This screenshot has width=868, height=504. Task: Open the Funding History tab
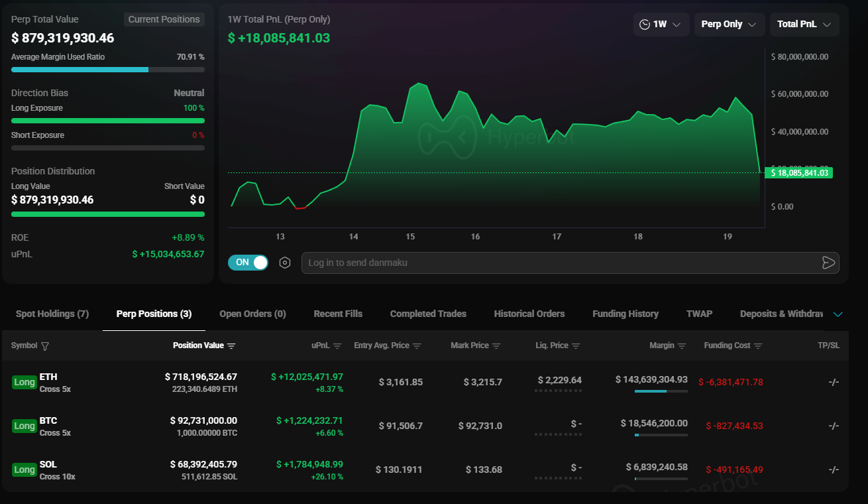click(x=625, y=314)
